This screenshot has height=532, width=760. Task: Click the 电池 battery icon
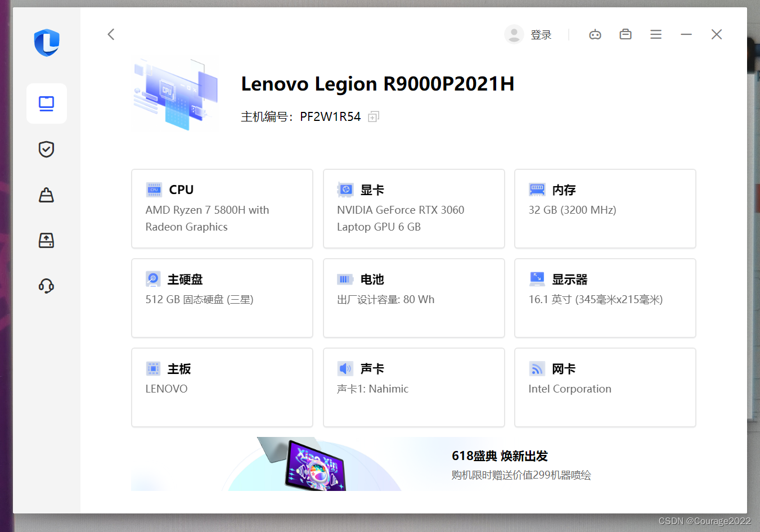[345, 279]
